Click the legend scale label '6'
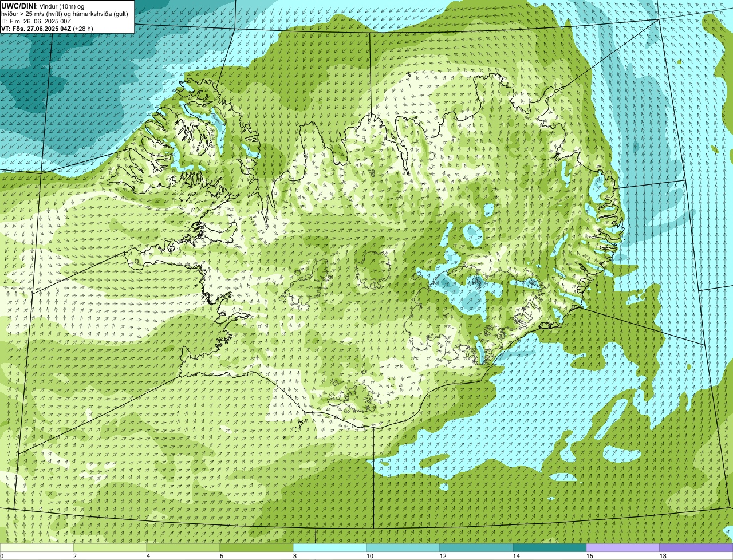Viewport: 733px width, 560px height. pos(222,556)
